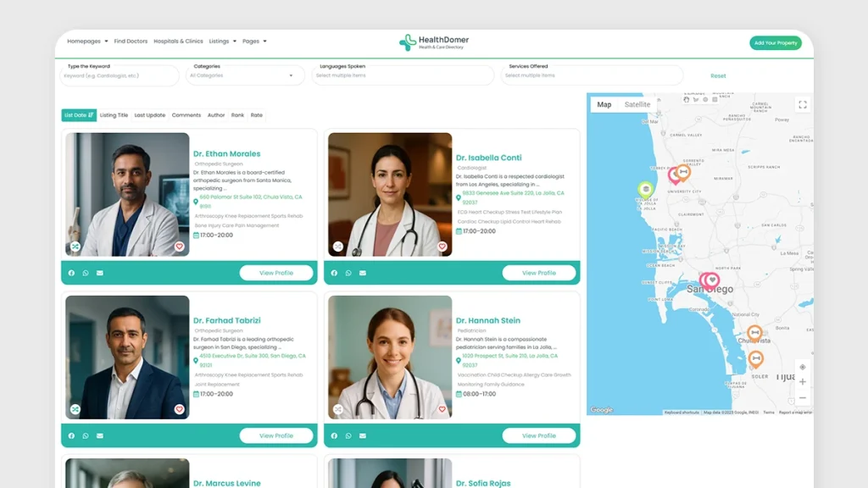This screenshot has width=868, height=488.
Task: Sort listings by Listing Title
Action: (x=114, y=115)
